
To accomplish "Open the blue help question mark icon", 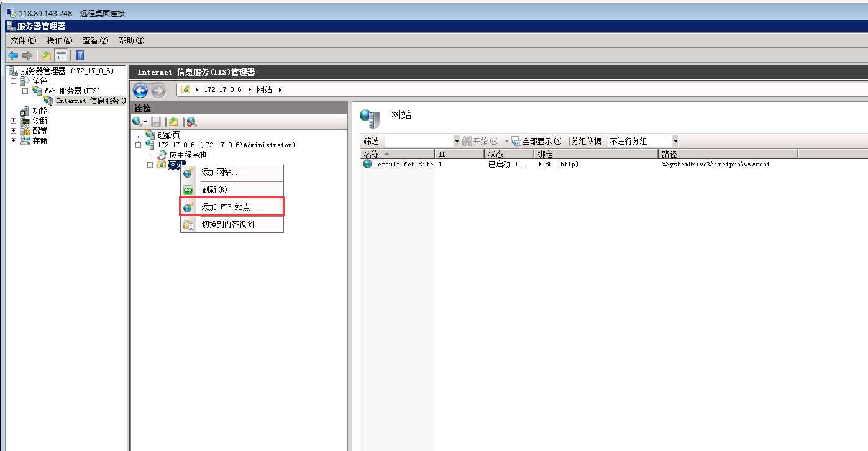I will (80, 55).
